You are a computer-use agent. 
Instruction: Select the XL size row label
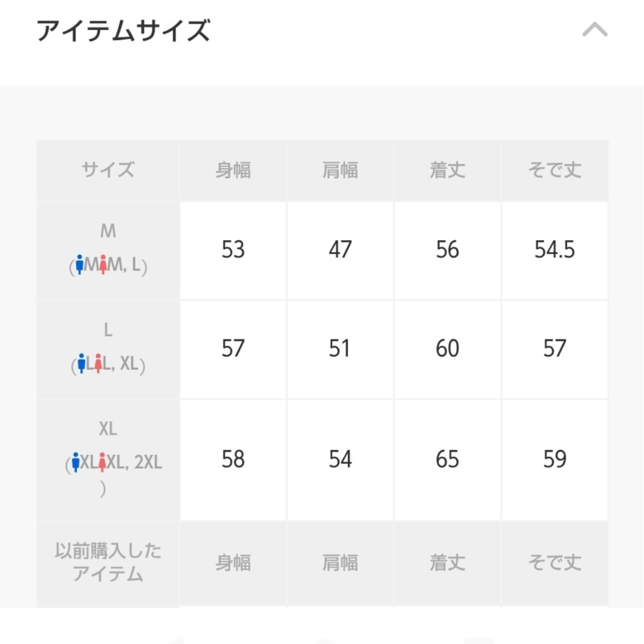[x=108, y=460]
